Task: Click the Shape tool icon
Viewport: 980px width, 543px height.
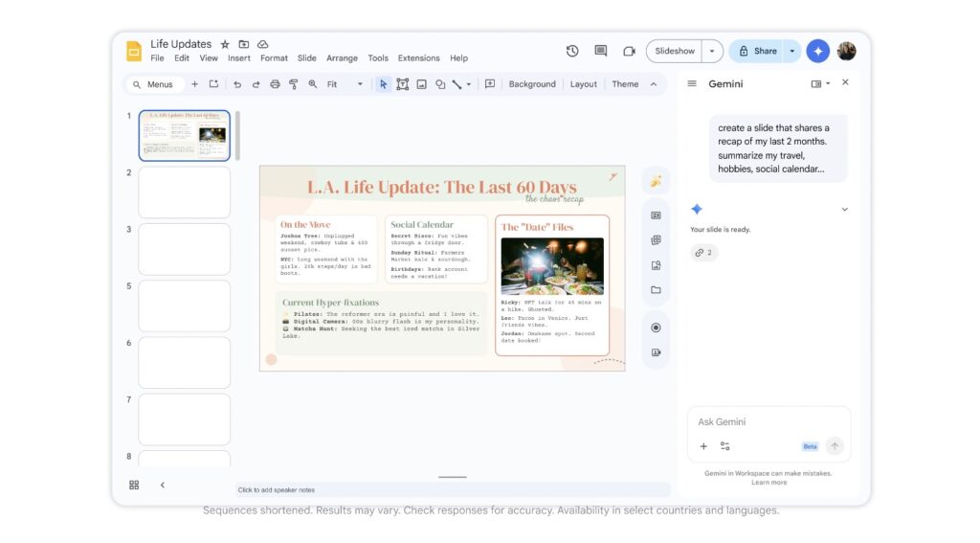Action: (x=440, y=84)
